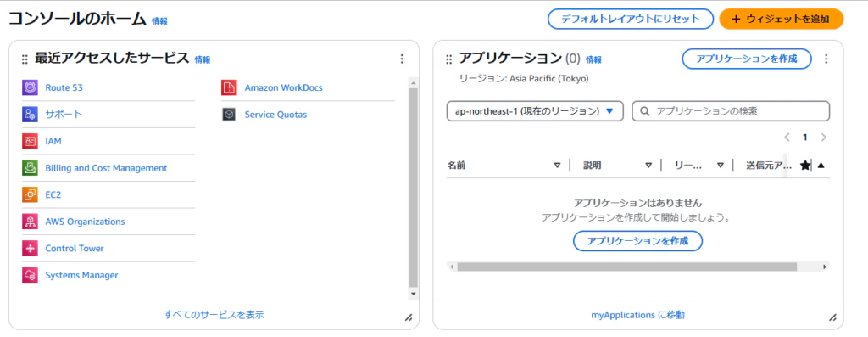
Task: Click services list vertical scrollbar down arrow
Action: [414, 293]
